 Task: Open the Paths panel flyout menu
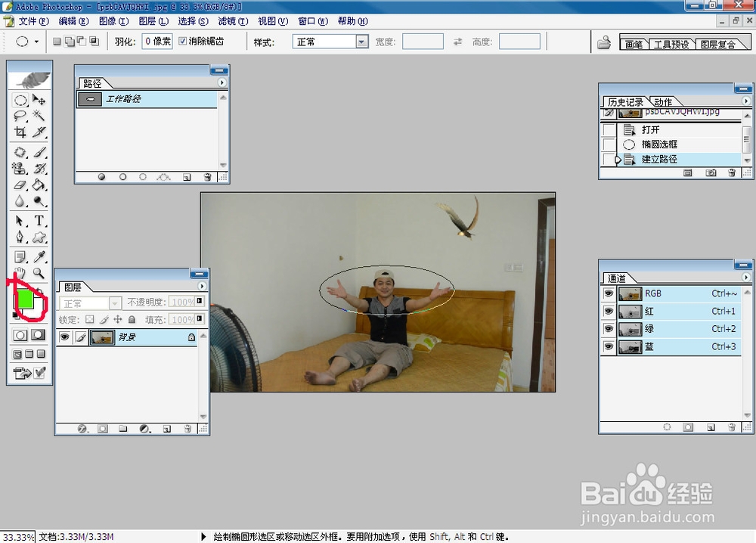click(x=222, y=82)
